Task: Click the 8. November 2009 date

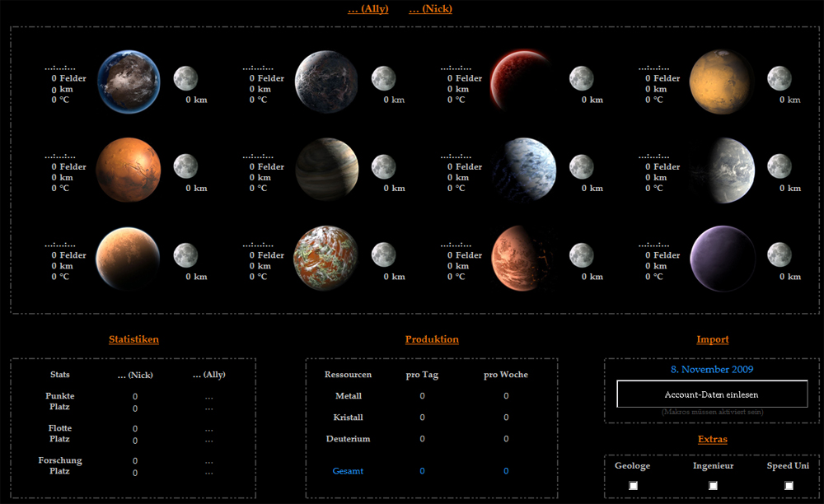Action: [712, 369]
